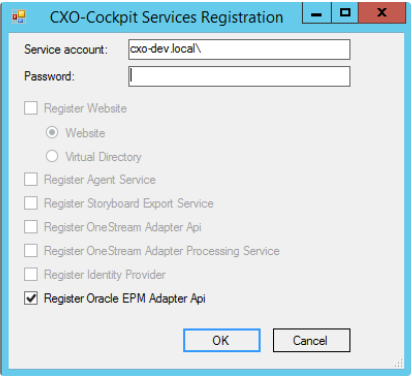Uncheck Register Oracle EPM Adapter Api
412x380 pixels.
(x=31, y=298)
